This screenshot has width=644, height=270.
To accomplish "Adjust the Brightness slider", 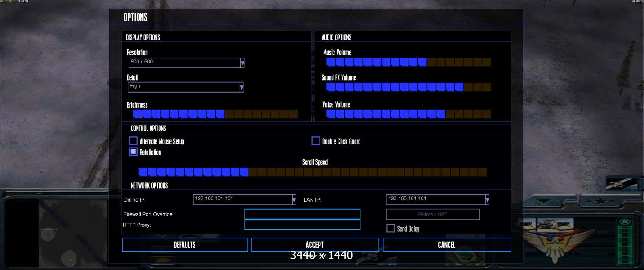I will (215, 114).
